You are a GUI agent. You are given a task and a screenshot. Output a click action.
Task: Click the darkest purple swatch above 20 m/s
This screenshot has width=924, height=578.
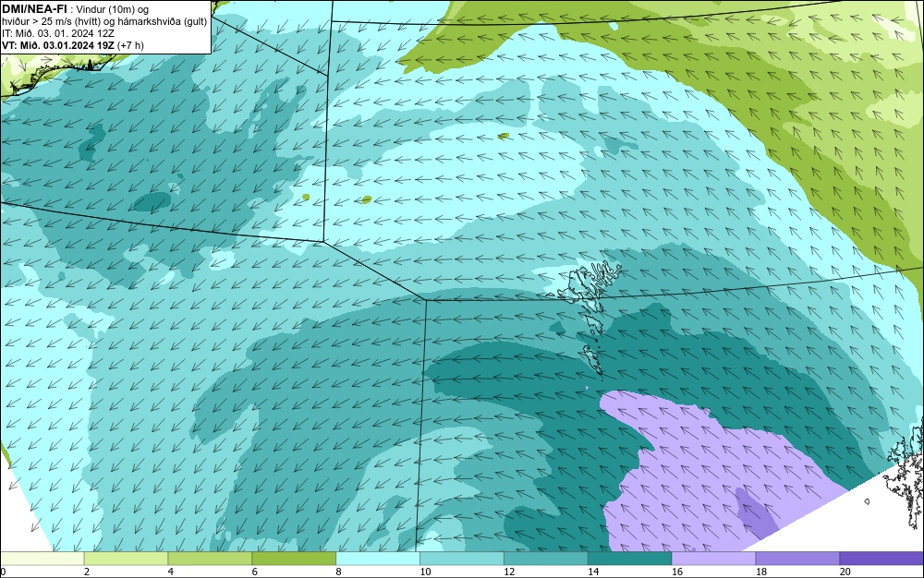881,559
